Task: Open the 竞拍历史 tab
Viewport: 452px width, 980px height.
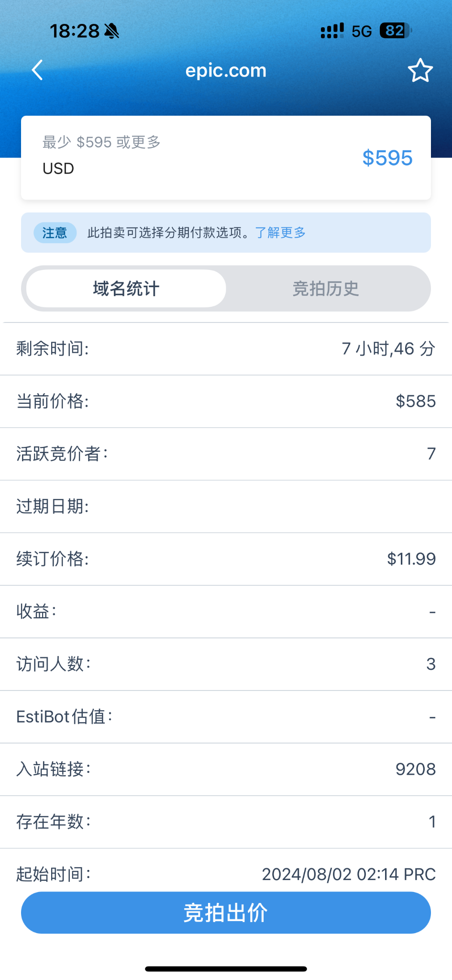Action: tap(326, 289)
